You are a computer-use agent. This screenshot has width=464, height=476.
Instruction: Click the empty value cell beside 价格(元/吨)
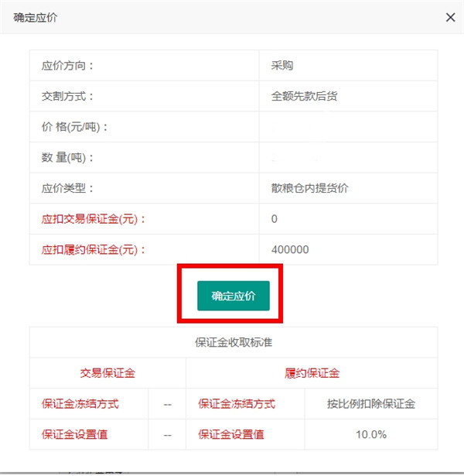(348, 127)
